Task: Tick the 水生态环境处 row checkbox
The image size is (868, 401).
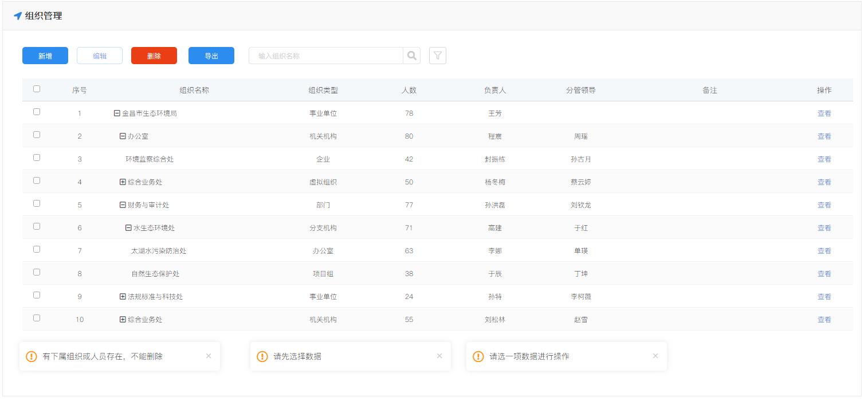Action: [37, 226]
